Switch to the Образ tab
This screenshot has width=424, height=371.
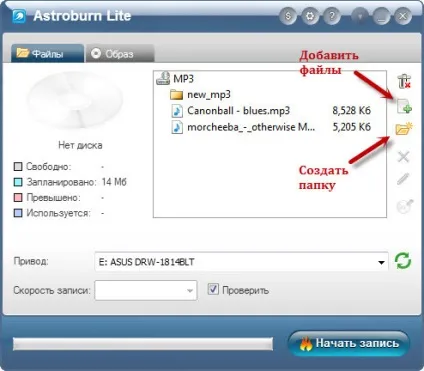click(120, 53)
